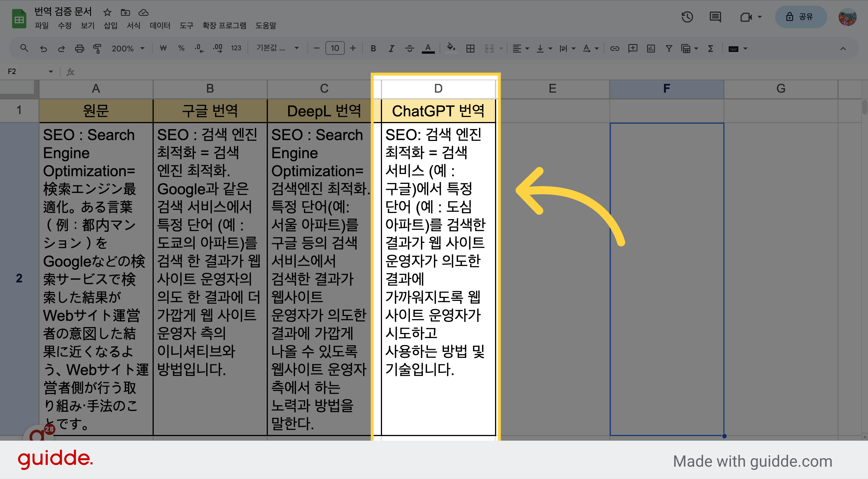
Task: Expand the name box F2 dropdown arrow
Action: tap(51, 71)
